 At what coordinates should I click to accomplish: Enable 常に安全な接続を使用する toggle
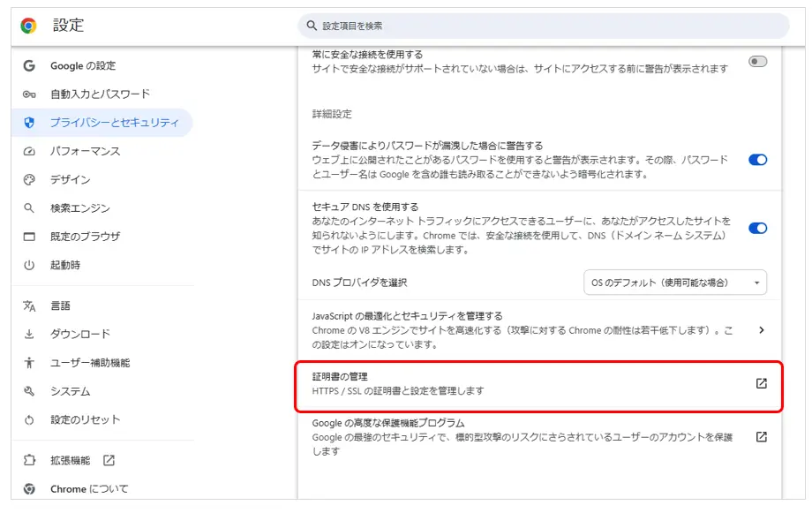pyautogui.click(x=757, y=62)
